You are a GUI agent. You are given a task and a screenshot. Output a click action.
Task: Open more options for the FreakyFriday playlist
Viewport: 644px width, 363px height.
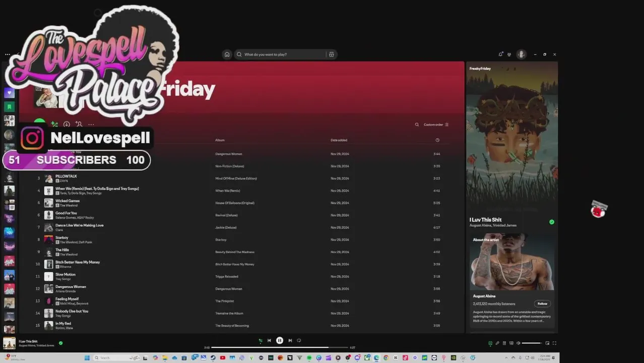[91, 125]
